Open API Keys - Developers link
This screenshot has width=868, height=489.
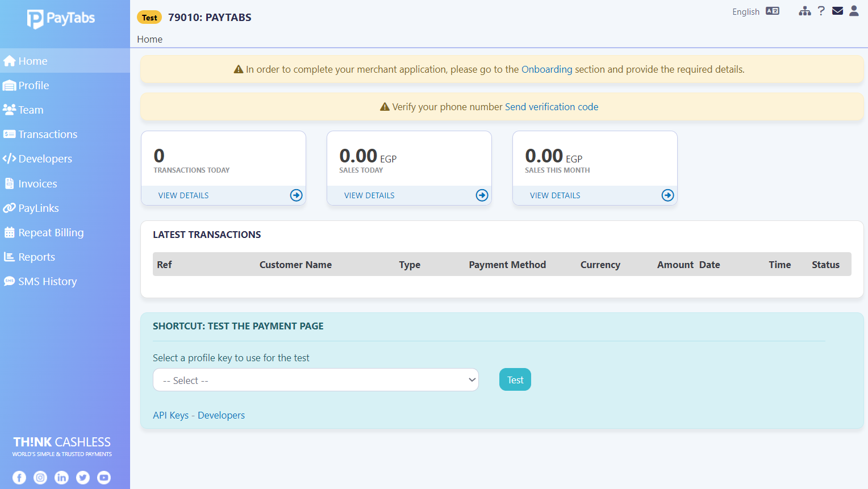click(199, 415)
